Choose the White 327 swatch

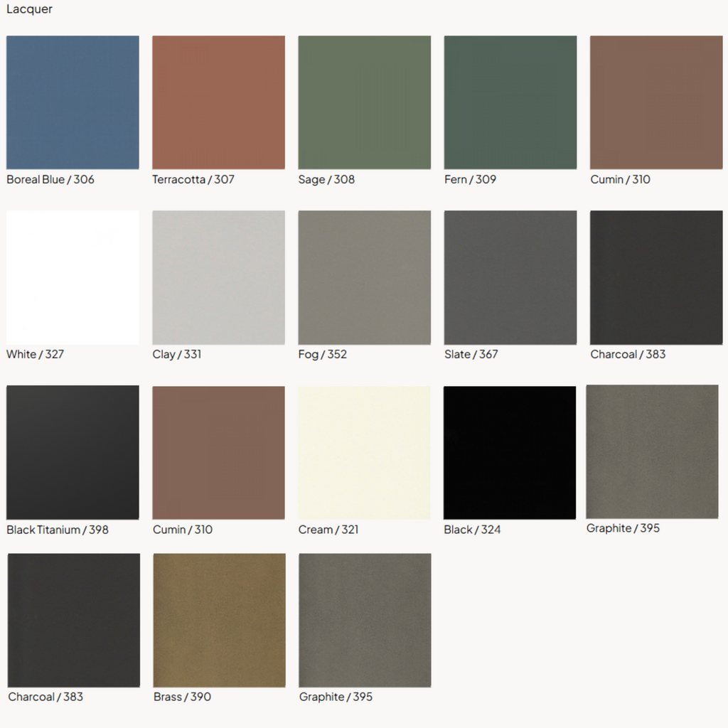coord(73,277)
